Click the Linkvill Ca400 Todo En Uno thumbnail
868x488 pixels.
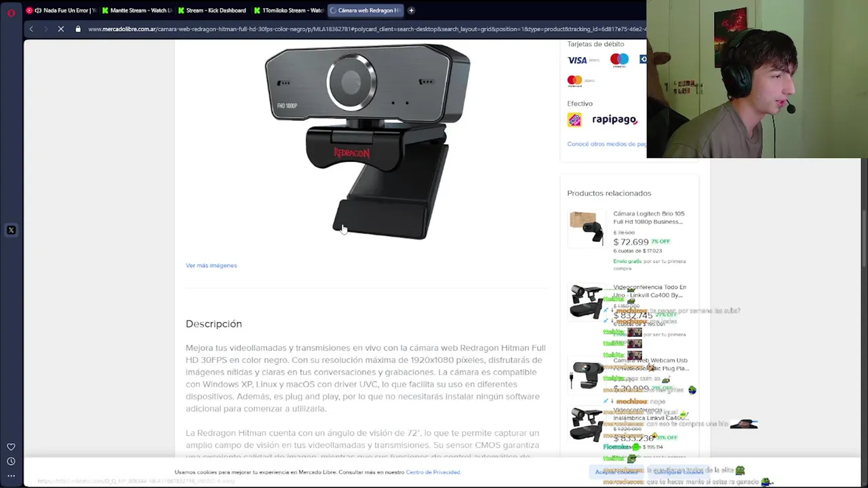[586, 302]
